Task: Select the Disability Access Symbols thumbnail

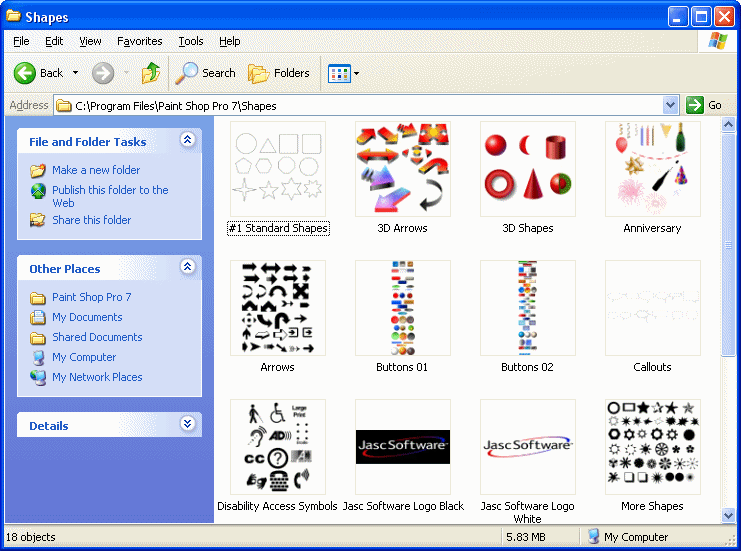Action: coord(278,447)
